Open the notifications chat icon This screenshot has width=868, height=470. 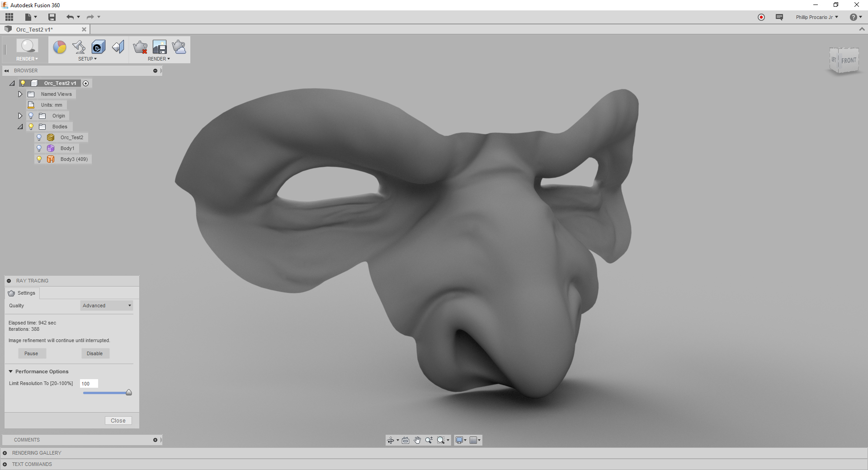(779, 17)
